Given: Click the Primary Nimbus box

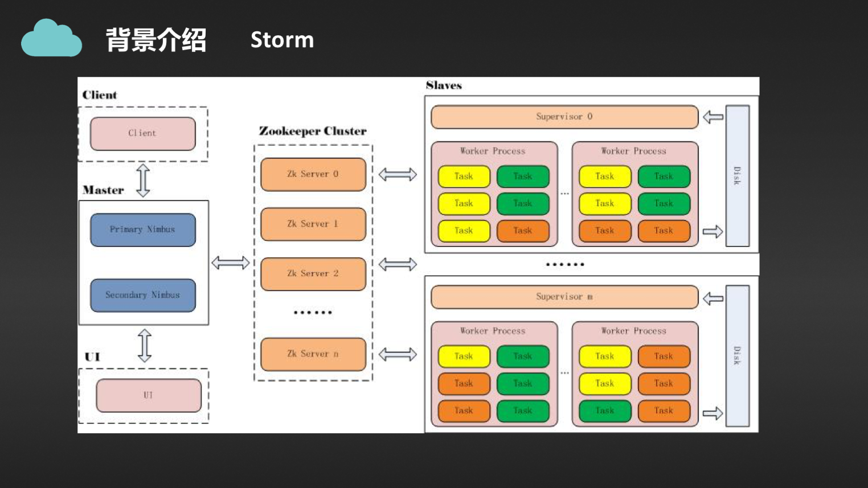Looking at the screenshot, I should (143, 230).
